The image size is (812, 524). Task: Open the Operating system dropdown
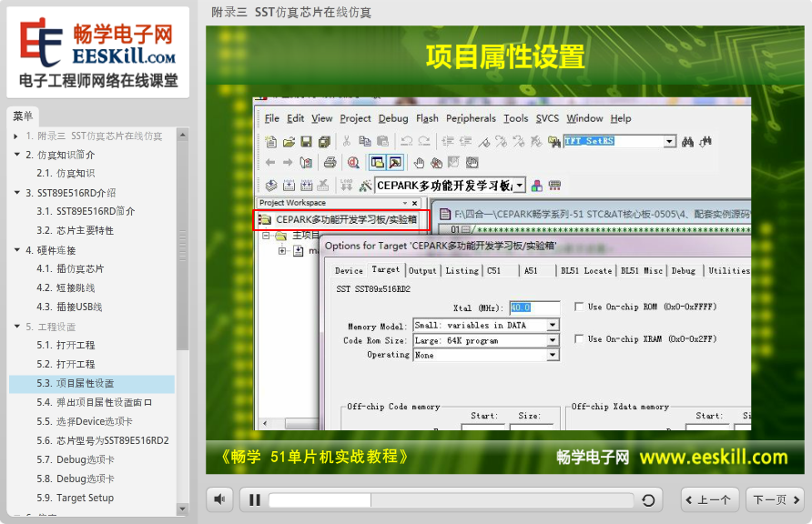pyautogui.click(x=553, y=354)
